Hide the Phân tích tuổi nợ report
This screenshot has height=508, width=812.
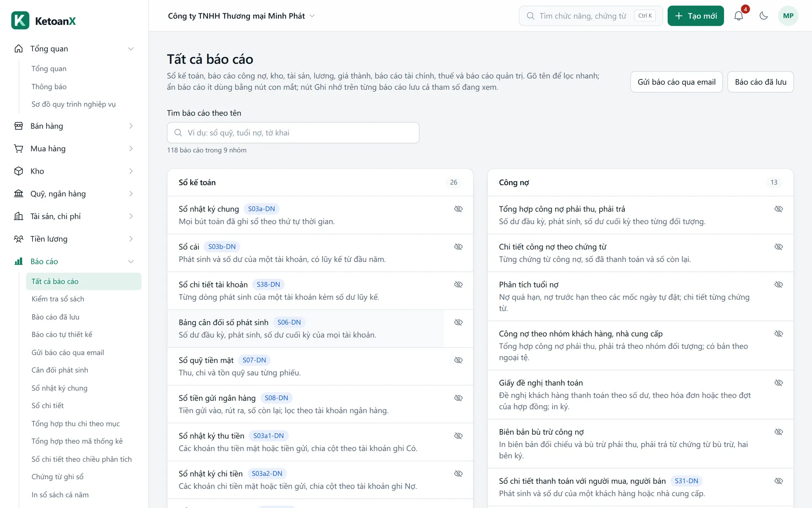point(779,284)
